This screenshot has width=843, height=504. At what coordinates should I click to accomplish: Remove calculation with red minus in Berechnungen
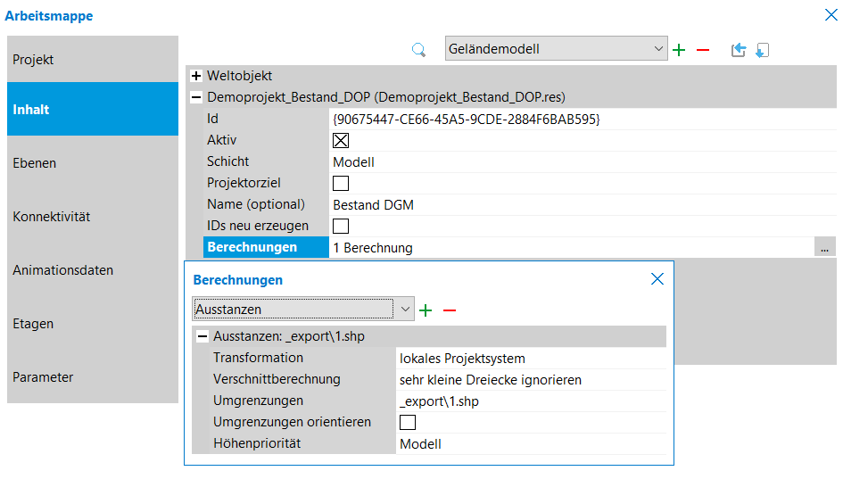[x=450, y=310]
